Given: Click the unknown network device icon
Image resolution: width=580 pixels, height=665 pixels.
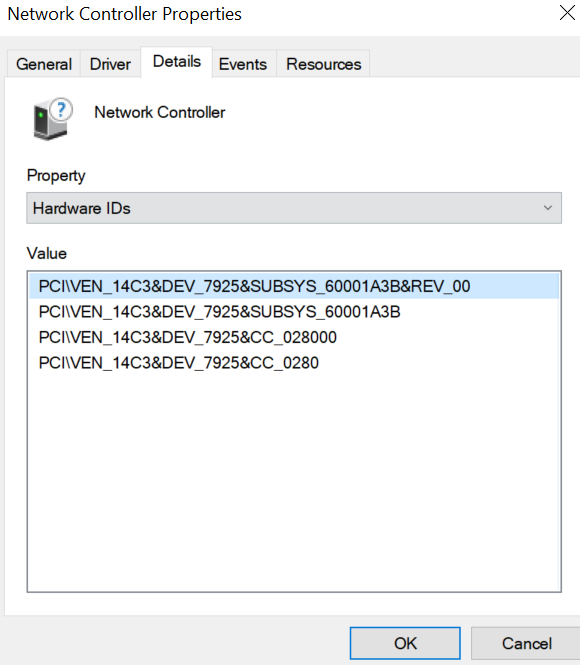Looking at the screenshot, I should (52, 119).
